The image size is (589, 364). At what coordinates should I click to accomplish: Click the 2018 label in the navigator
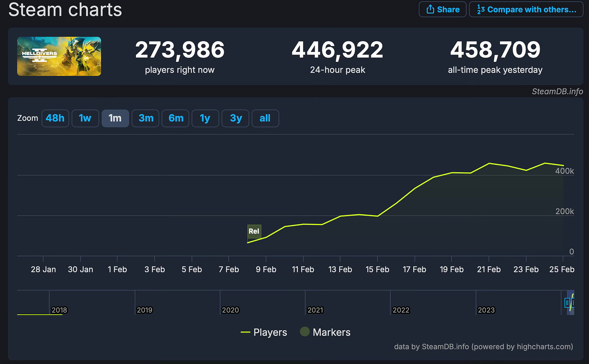[x=59, y=310]
